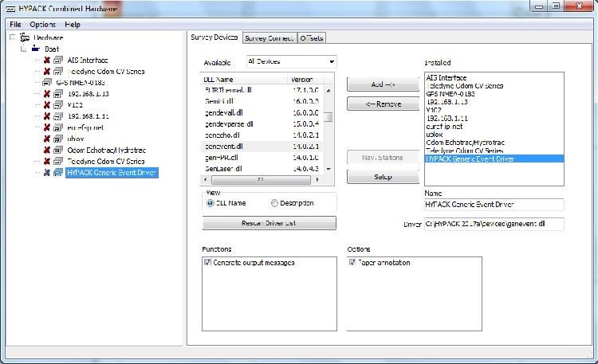Click the DLL list horizontal scrollbar thumb
598x364 pixels.
pyautogui.click(x=262, y=179)
